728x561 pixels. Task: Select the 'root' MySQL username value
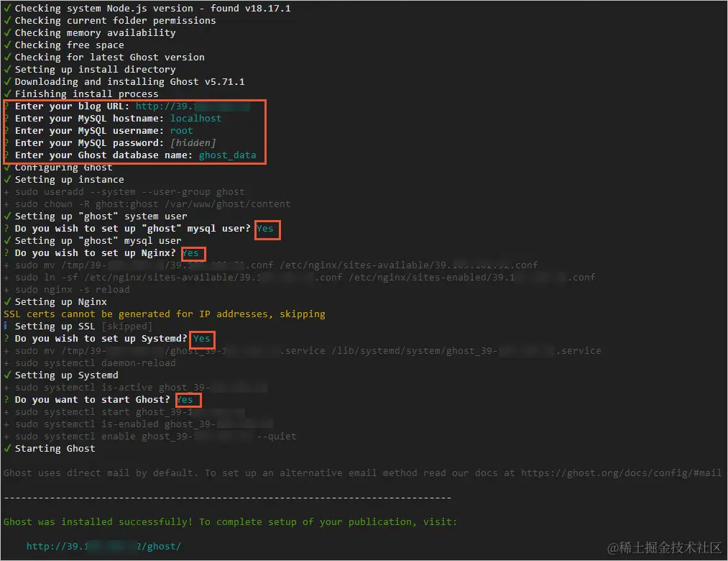181,131
